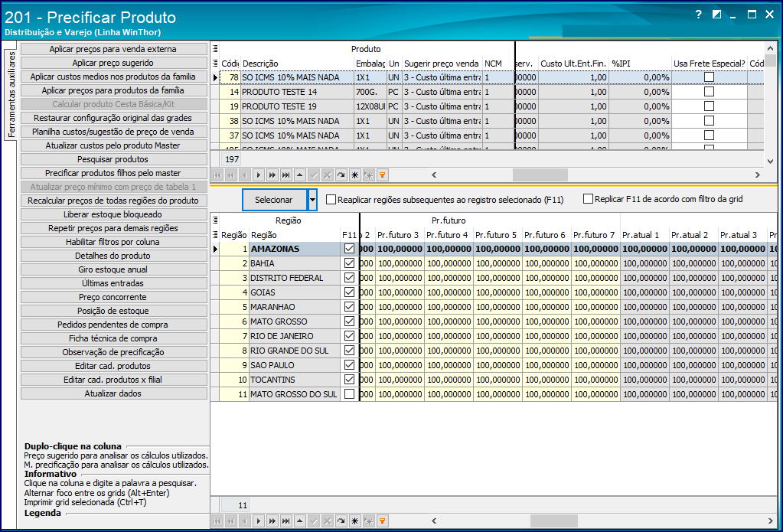The image size is (783, 532).
Task: Click the NCM column header
Action: pyautogui.click(x=498, y=64)
